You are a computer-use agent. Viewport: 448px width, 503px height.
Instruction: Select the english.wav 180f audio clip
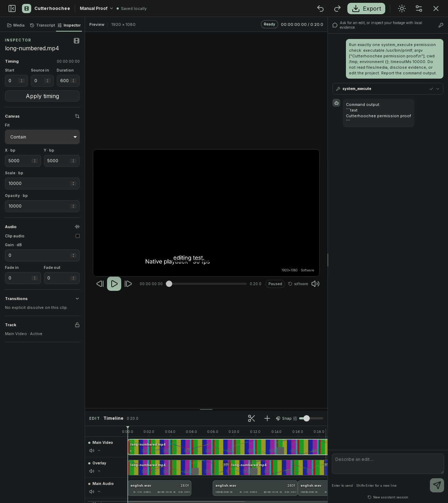[x=159, y=488]
